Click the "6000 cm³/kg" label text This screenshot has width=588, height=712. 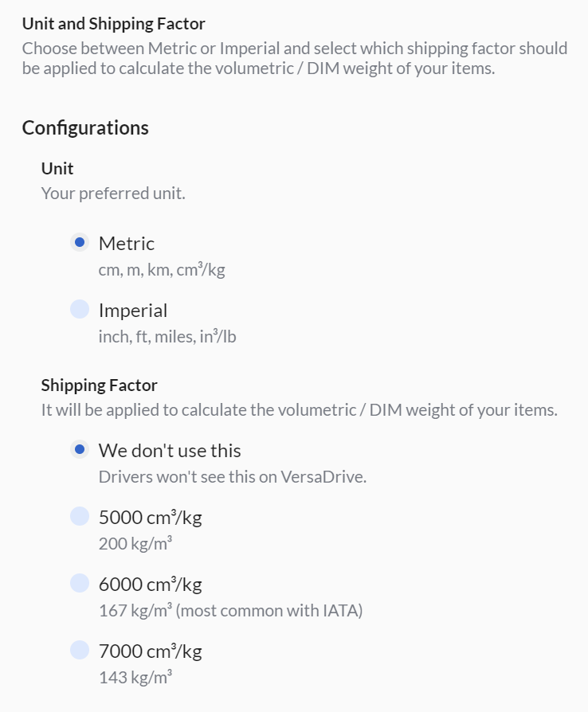click(x=150, y=584)
